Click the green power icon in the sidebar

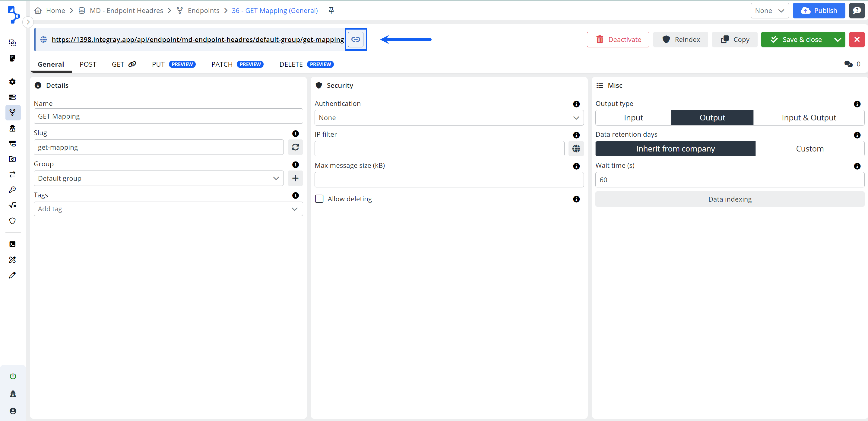[x=13, y=376]
